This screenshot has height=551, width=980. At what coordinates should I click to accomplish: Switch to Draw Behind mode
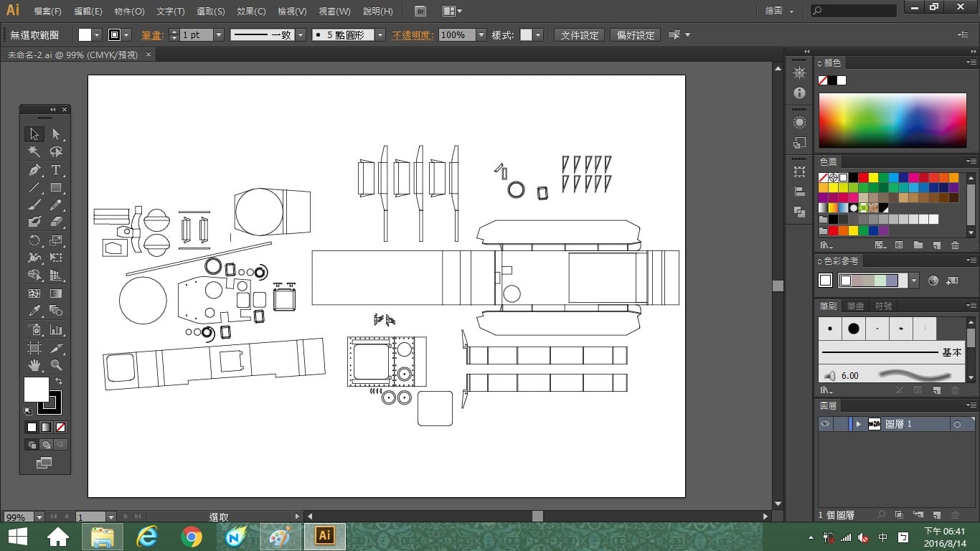(47, 445)
